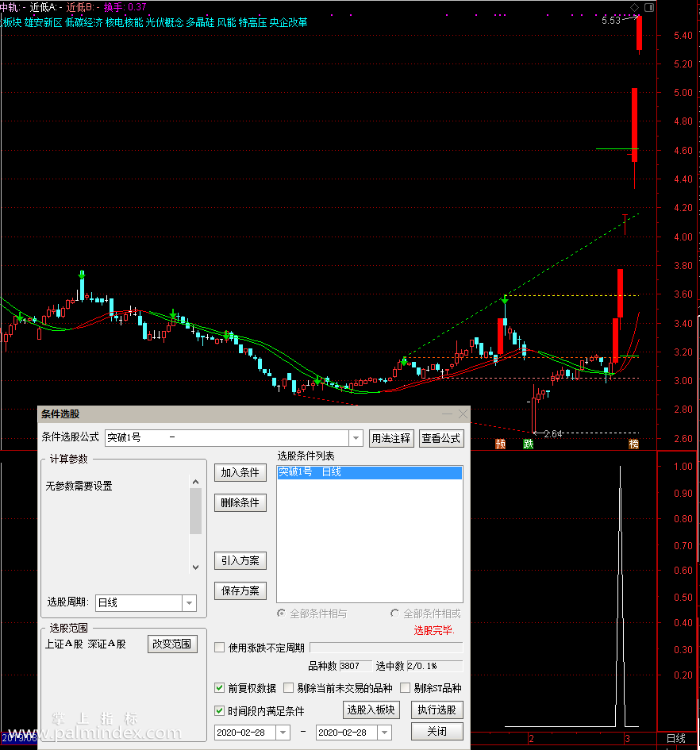This screenshot has height=750, width=700.
Task: Click the scrollbar thumb in 计算参数 panel
Action: [195, 511]
